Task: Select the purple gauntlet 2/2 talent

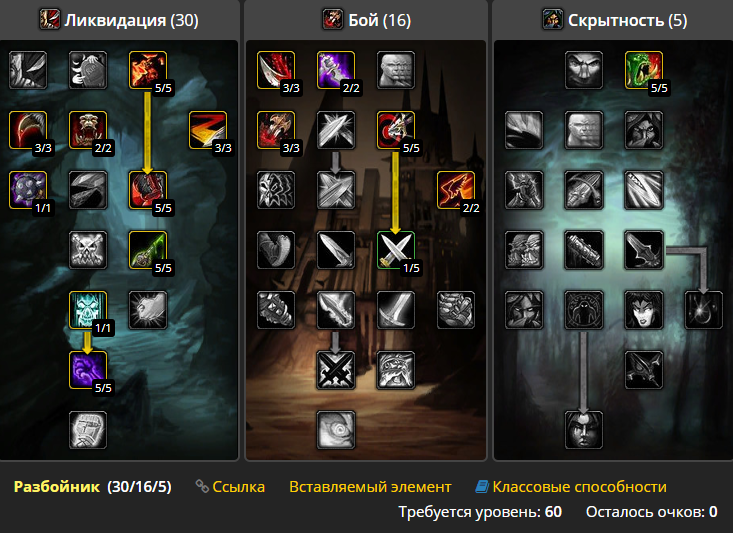Action: (336, 70)
